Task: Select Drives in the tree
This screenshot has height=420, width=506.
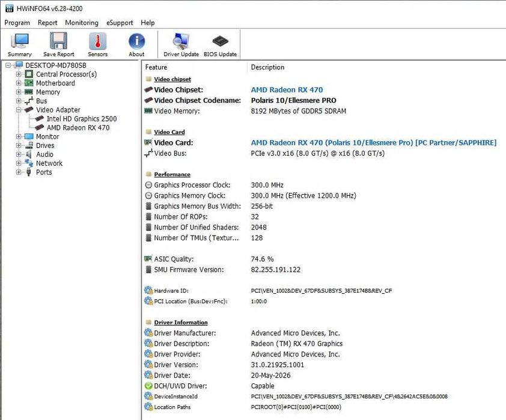Action: click(x=45, y=145)
